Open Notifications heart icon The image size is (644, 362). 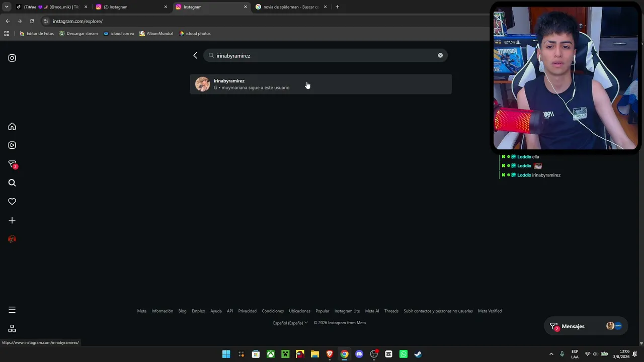coord(12,202)
